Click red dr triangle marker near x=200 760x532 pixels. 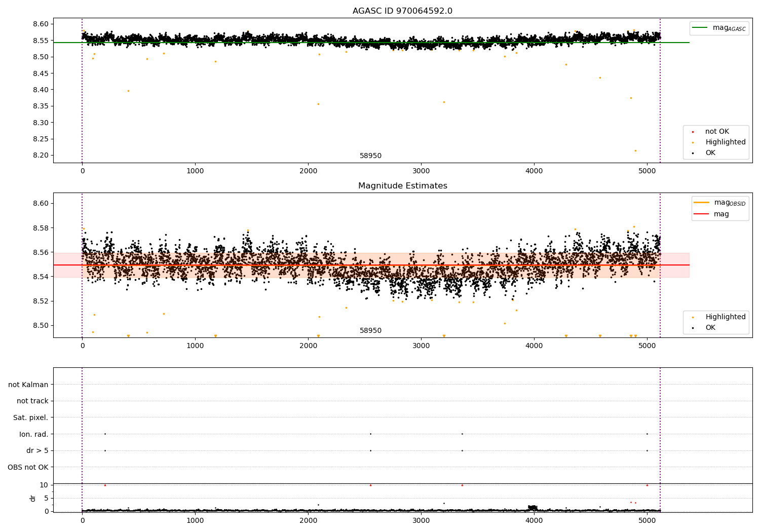(x=105, y=485)
